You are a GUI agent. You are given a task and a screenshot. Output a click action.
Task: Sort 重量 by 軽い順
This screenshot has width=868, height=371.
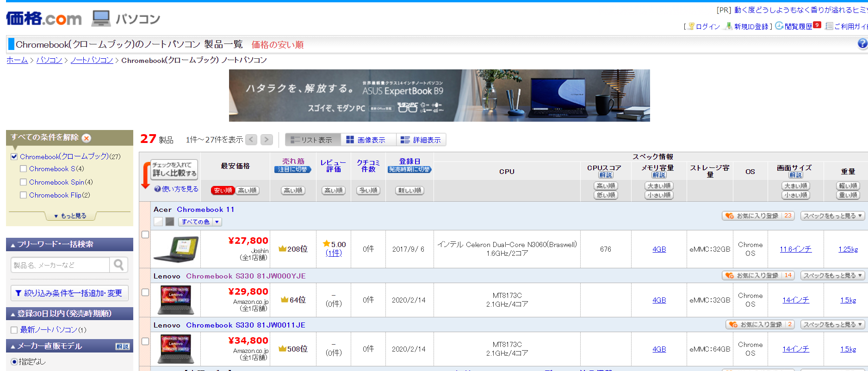pyautogui.click(x=848, y=186)
